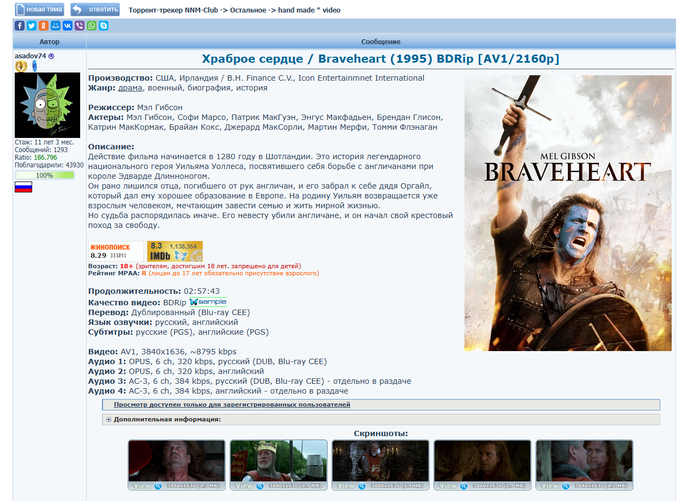Open the 'Торрент-трекер NNM-Club' breadcrumb link

coord(173,10)
